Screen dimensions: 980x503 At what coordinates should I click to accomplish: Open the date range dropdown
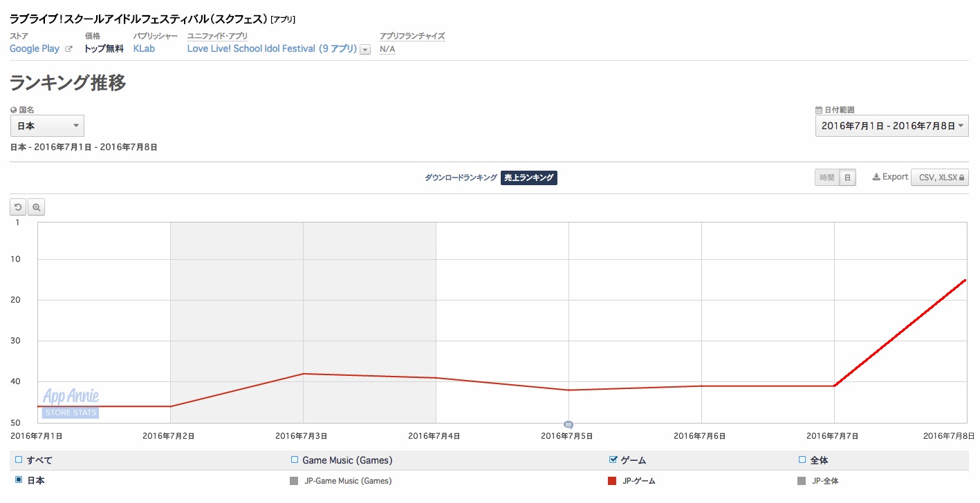(891, 126)
